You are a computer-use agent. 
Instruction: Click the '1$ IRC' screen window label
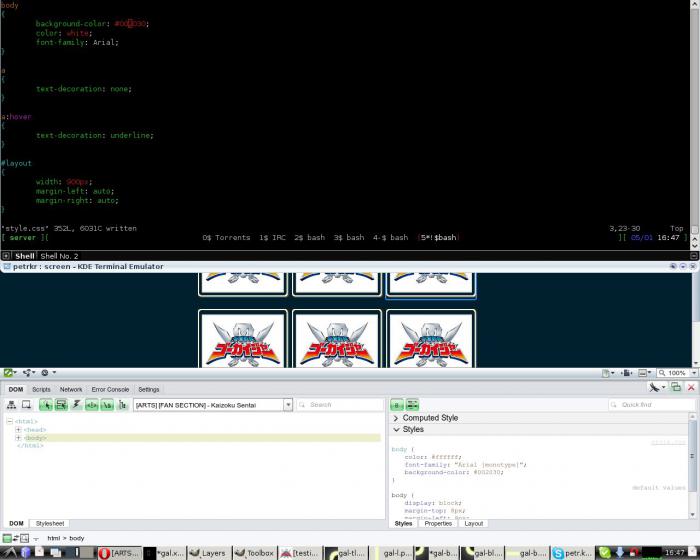pos(272,238)
